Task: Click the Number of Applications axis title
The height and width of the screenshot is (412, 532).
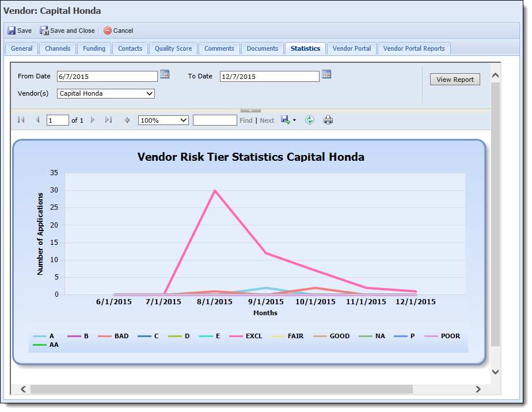Action: (40, 234)
